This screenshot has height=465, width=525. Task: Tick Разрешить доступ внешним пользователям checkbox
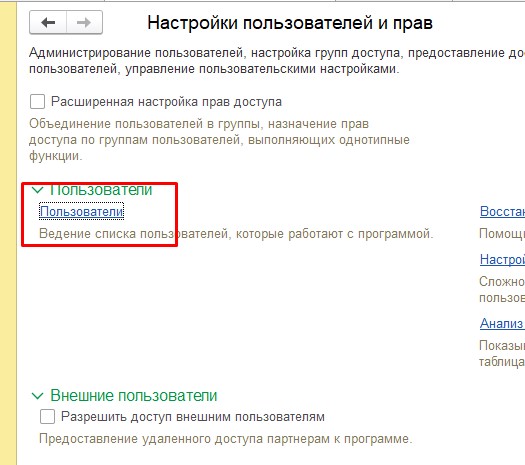click(47, 417)
